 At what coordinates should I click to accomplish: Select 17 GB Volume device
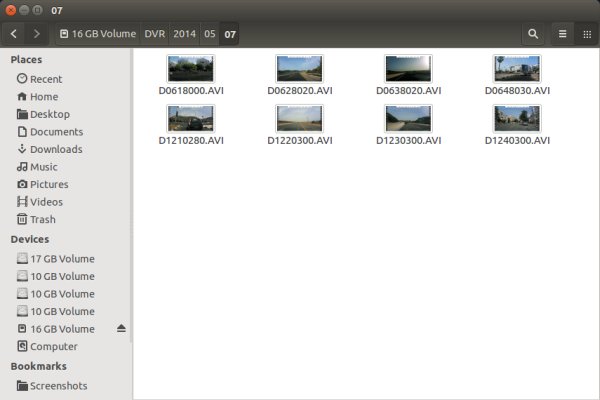pyautogui.click(x=62, y=259)
